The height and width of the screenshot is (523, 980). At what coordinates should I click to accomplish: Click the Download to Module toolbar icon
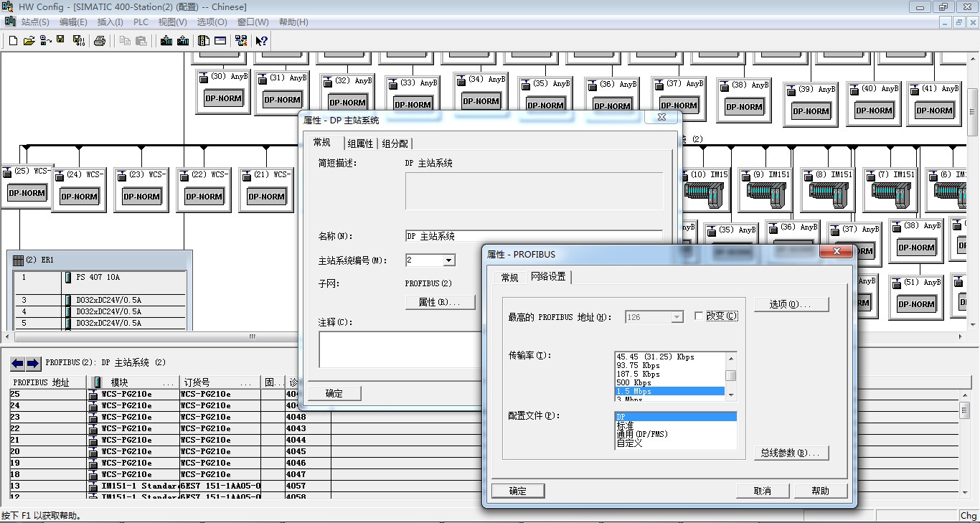(x=166, y=41)
